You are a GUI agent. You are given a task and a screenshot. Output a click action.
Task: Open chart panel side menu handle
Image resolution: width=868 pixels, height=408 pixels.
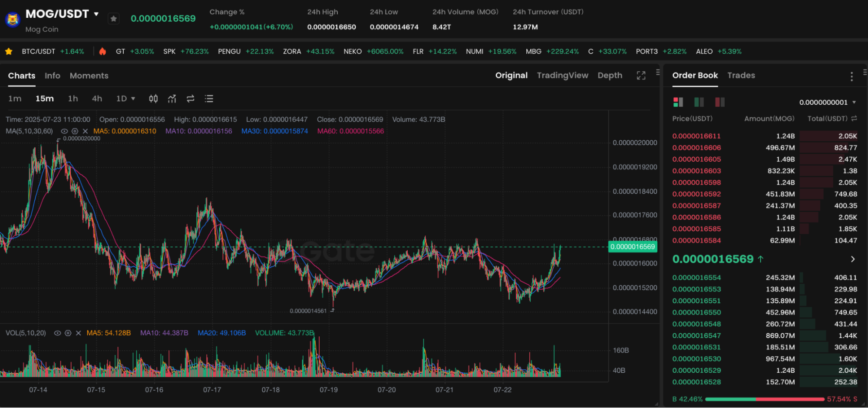pos(657,72)
